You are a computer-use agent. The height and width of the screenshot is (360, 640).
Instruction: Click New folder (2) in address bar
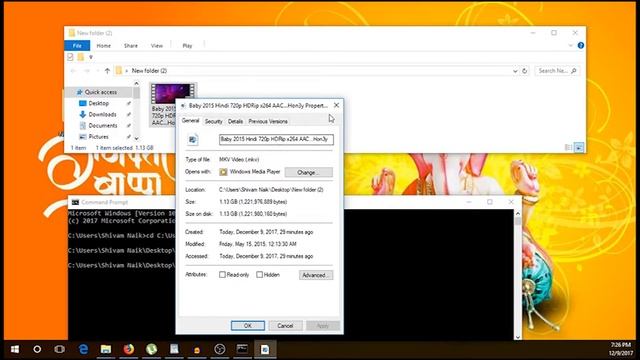[x=149, y=71]
